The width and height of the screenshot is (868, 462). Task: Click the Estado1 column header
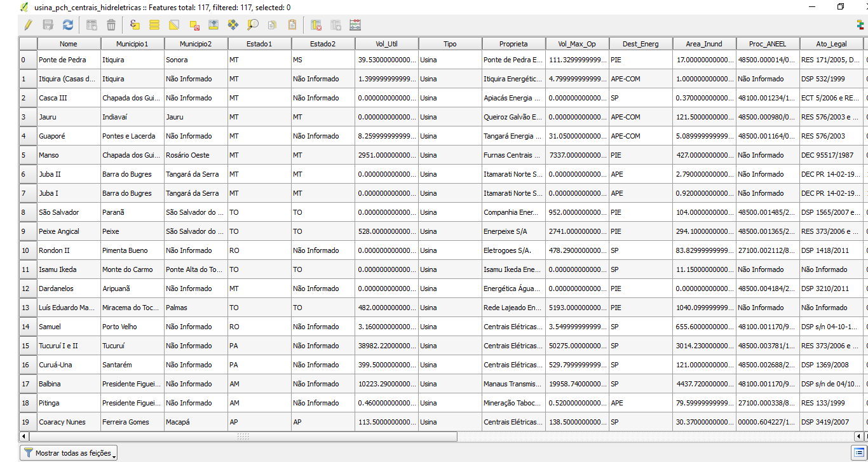click(259, 44)
